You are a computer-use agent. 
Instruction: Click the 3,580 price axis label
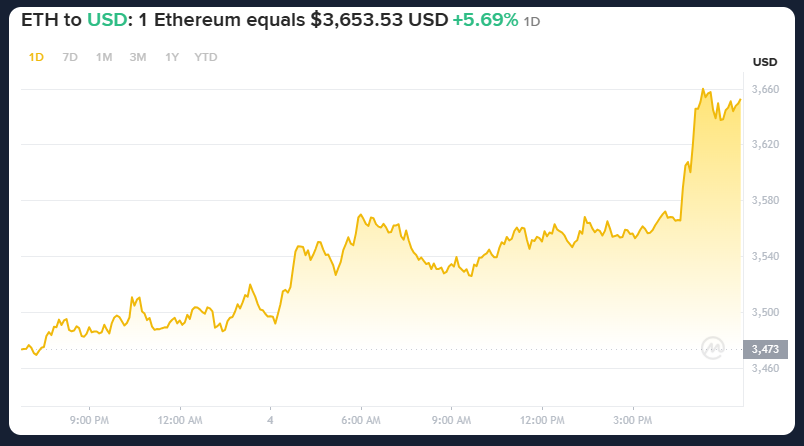click(765, 201)
